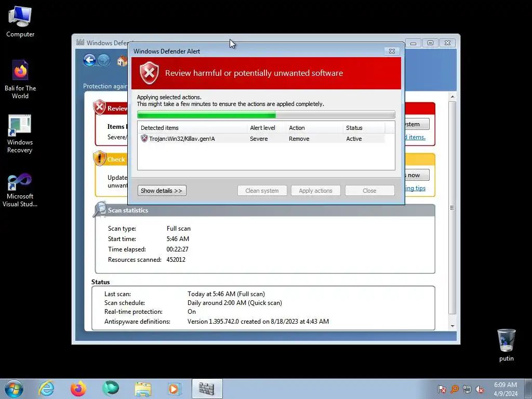Select Windows Defender taskbar button
This screenshot has width=532, height=399.
tap(207, 389)
